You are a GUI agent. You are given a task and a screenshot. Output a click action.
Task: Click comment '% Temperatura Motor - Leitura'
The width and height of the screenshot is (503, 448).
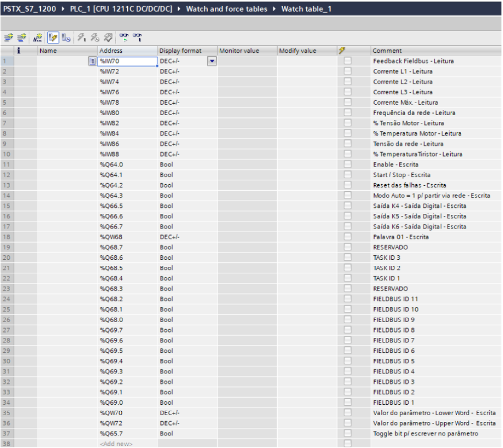pos(417,133)
